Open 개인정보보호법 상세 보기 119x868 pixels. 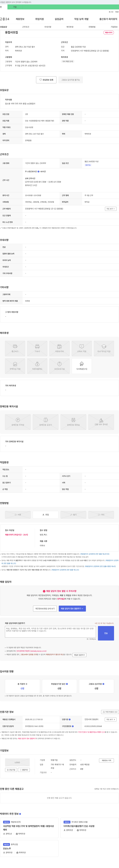click(x=45, y=609)
